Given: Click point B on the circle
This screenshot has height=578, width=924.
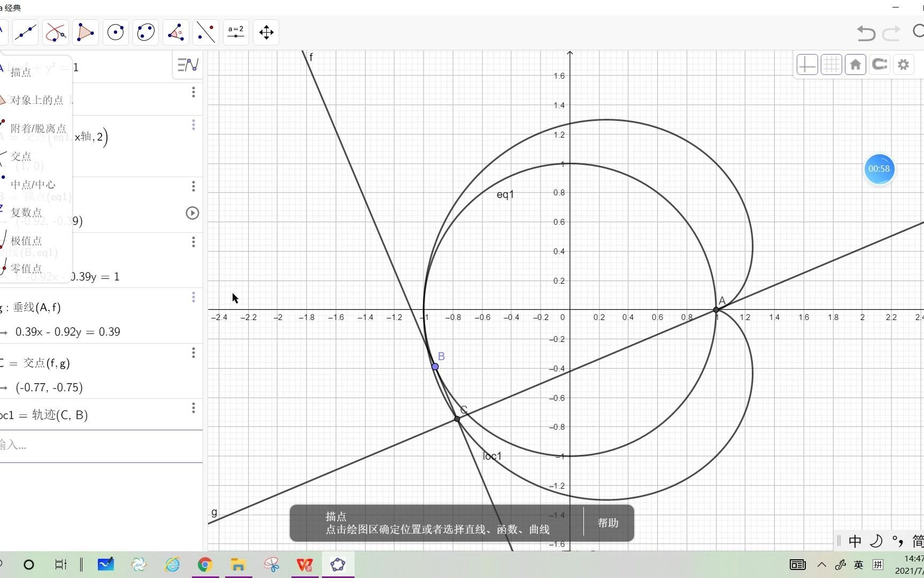Looking at the screenshot, I should [435, 367].
